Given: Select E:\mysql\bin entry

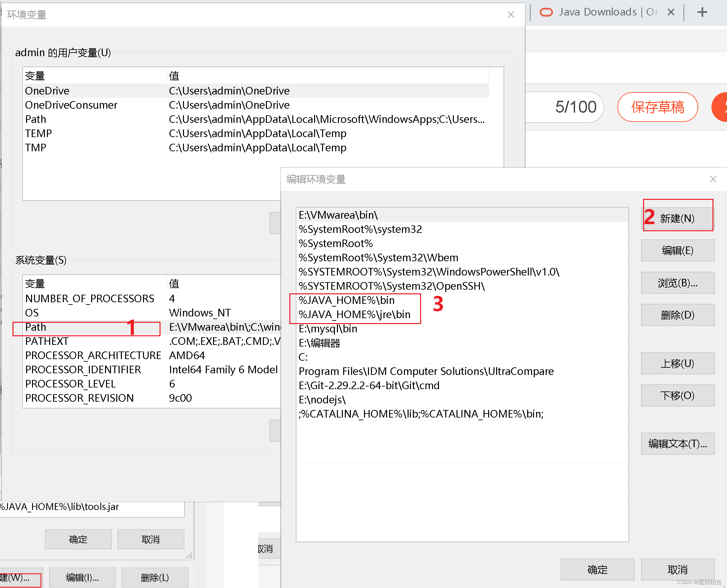Looking at the screenshot, I should tap(462, 329).
